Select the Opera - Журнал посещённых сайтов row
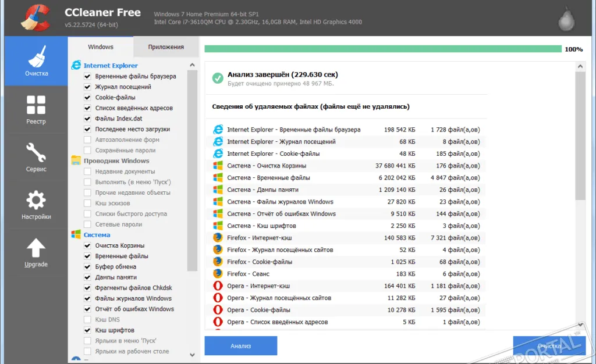 click(346, 298)
